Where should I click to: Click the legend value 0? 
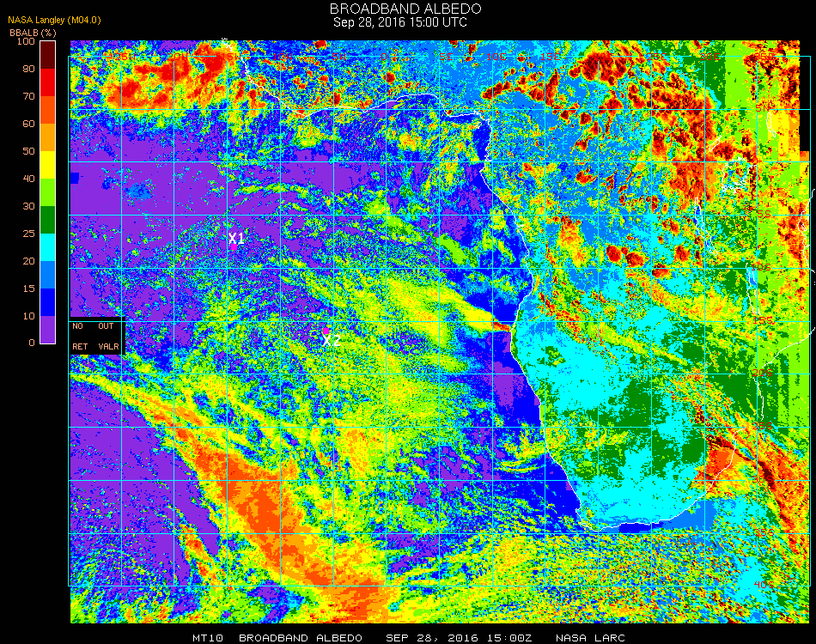32,343
